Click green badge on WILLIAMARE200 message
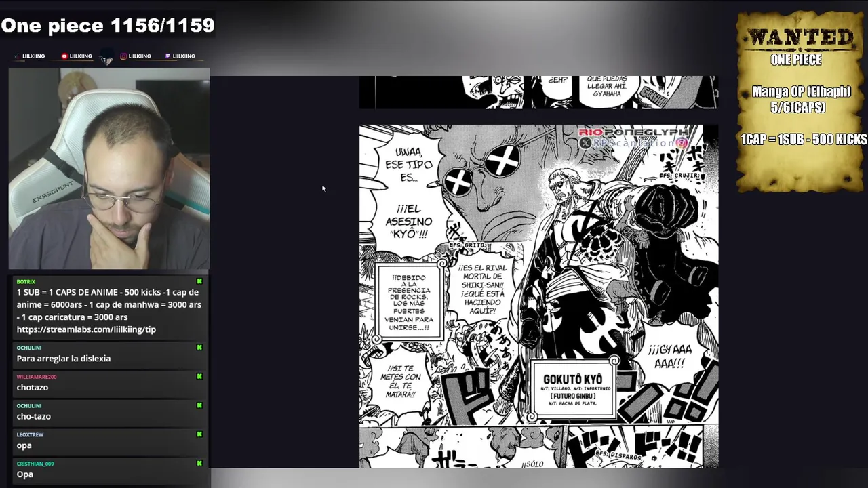 (199, 376)
